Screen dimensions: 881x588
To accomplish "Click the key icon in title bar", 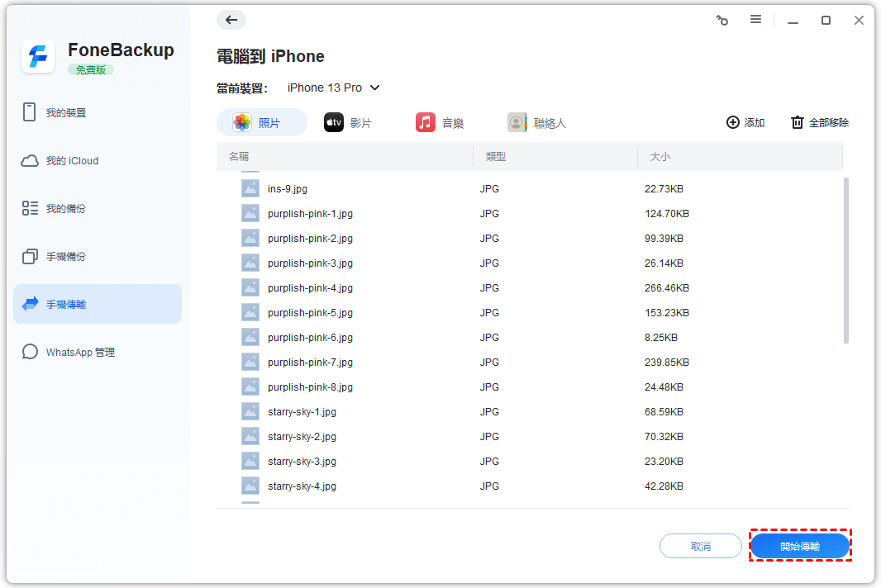I will (x=722, y=21).
